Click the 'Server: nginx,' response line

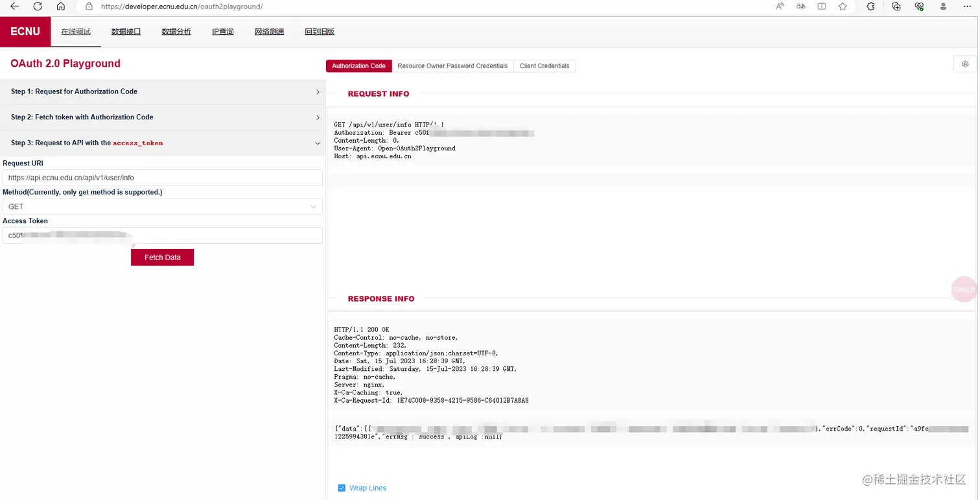359,385
